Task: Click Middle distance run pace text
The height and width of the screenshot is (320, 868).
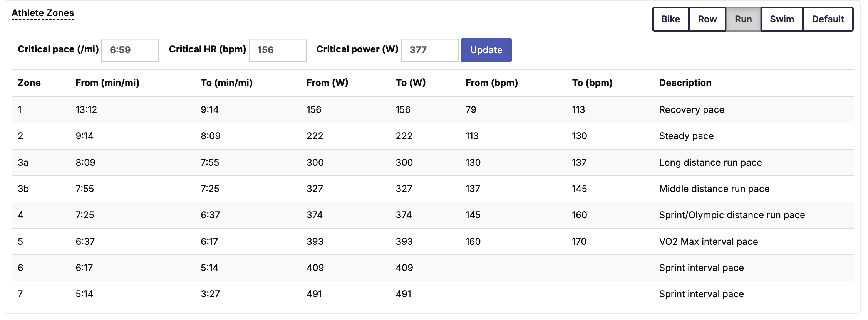Action: coord(714,189)
